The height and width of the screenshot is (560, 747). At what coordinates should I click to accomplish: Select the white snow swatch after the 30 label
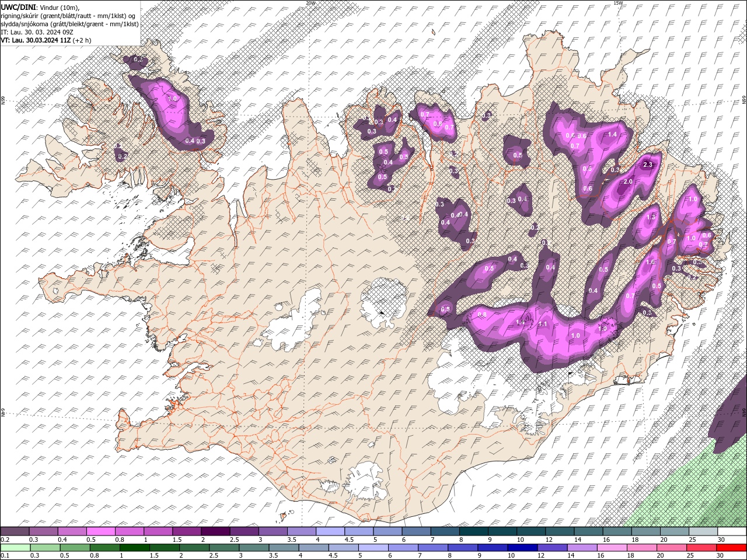(732, 531)
